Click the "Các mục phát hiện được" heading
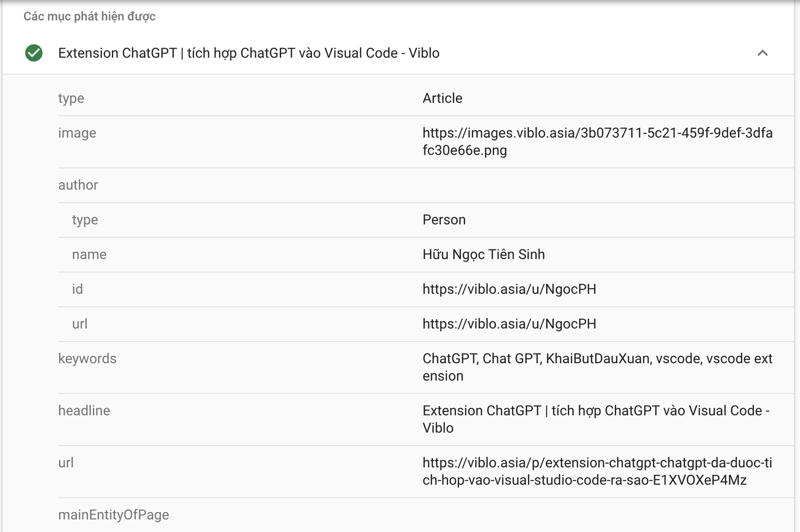Image resolution: width=800 pixels, height=532 pixels. pyautogui.click(x=89, y=16)
